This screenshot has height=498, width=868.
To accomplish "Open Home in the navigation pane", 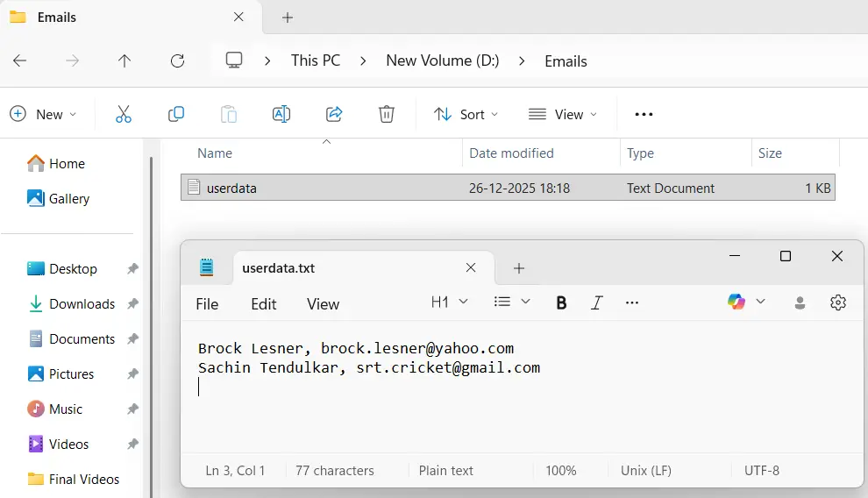I will tap(56, 164).
